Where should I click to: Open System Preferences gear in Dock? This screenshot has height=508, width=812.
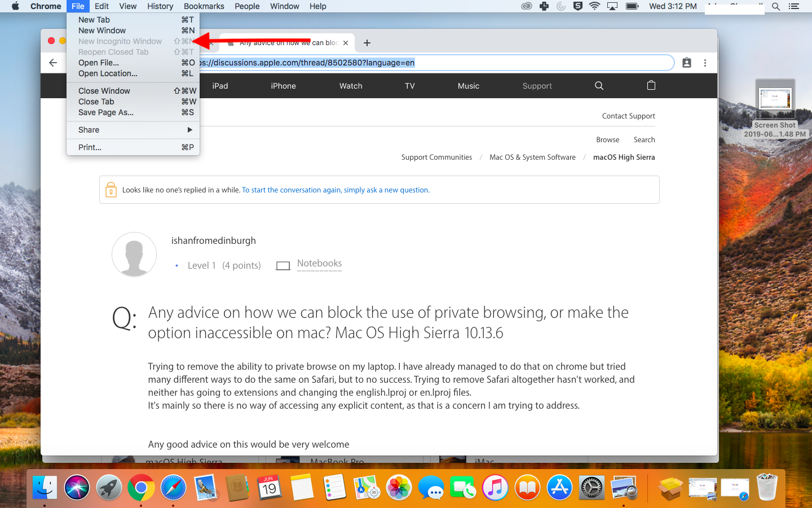coord(592,488)
